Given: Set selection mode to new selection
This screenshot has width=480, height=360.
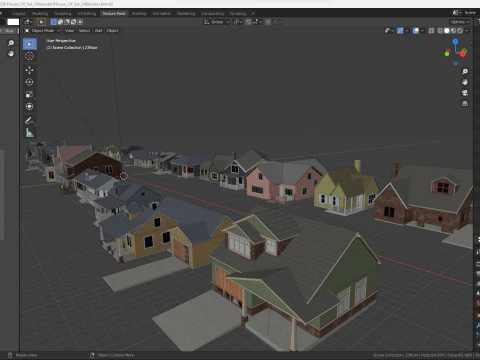Looking at the screenshot, I should [x=54, y=22].
